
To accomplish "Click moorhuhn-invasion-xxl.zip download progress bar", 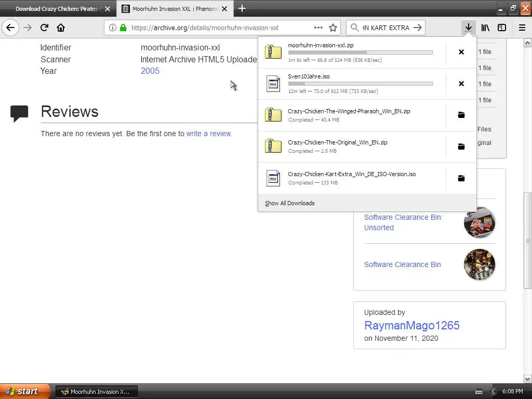I will pyautogui.click(x=361, y=52).
